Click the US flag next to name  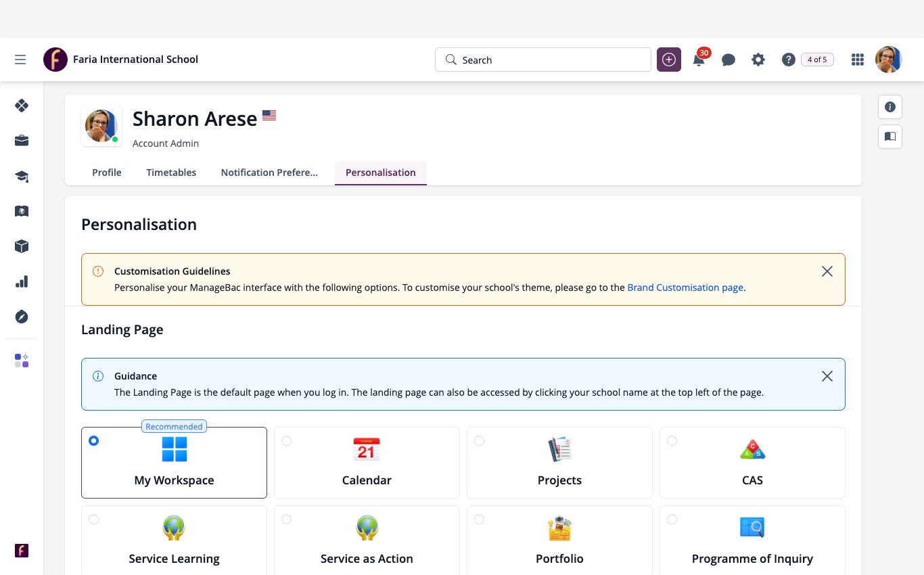coord(269,115)
